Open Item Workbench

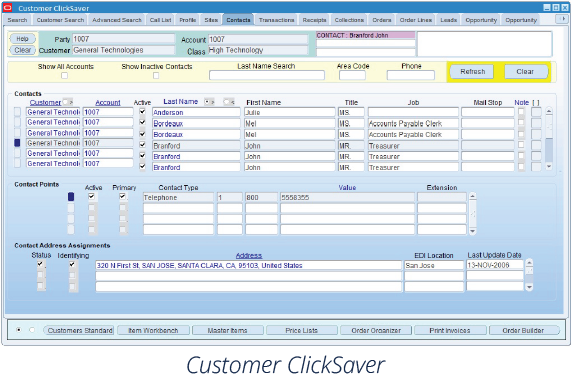tap(153, 330)
